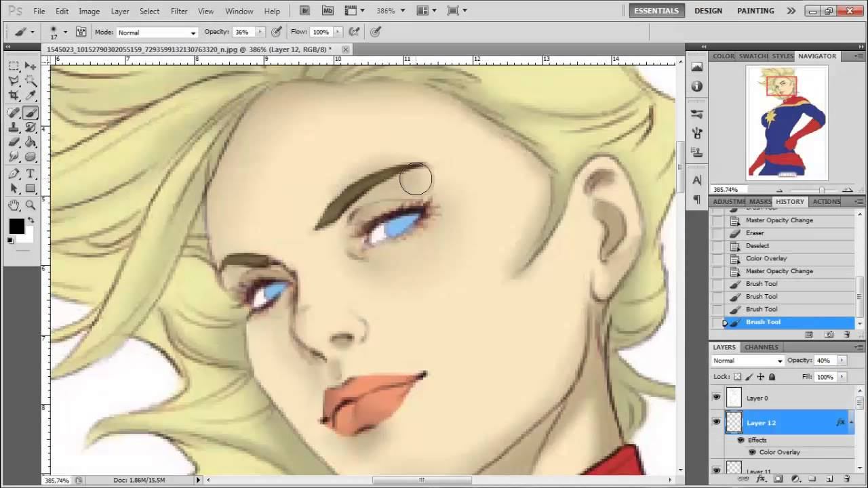Open the Image menu

(89, 11)
